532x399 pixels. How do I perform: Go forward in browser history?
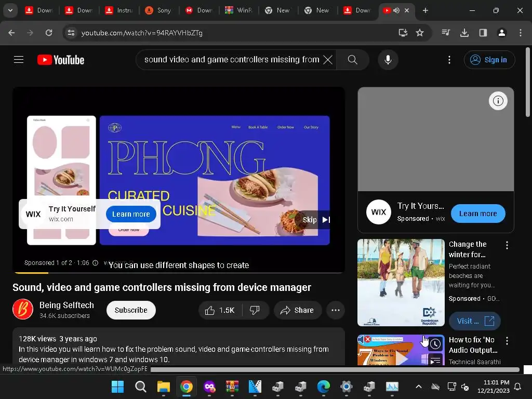point(30,33)
